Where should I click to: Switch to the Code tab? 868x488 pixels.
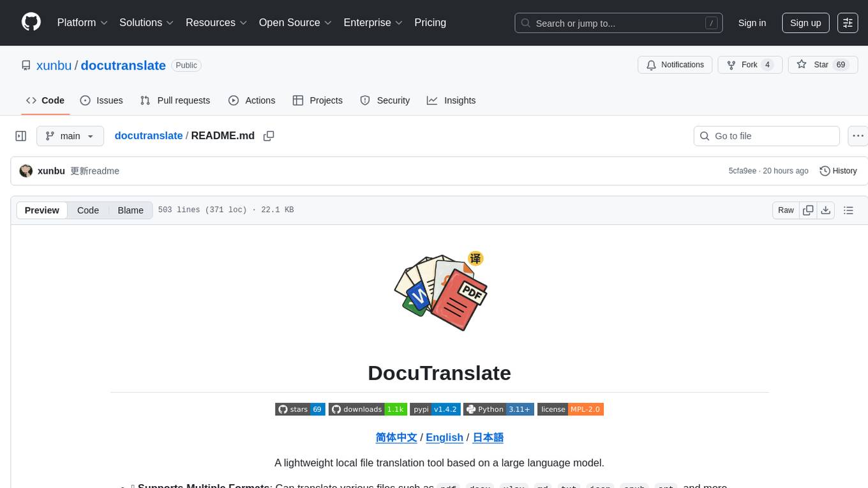point(45,100)
